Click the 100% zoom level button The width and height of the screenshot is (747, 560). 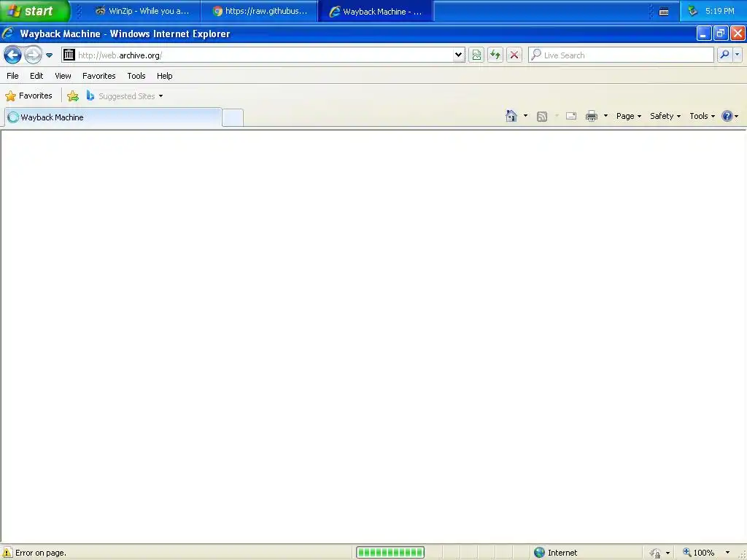point(699,553)
